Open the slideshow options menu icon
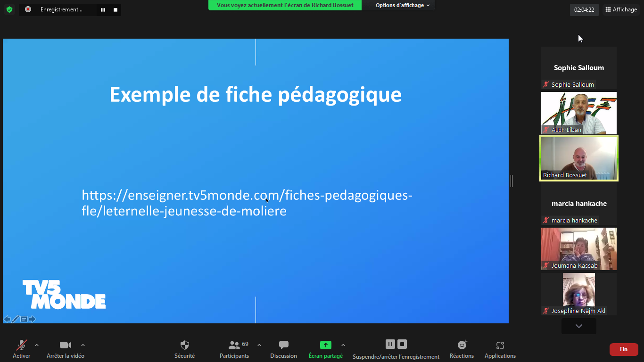Viewport: 644px width, 362px height. 24,319
